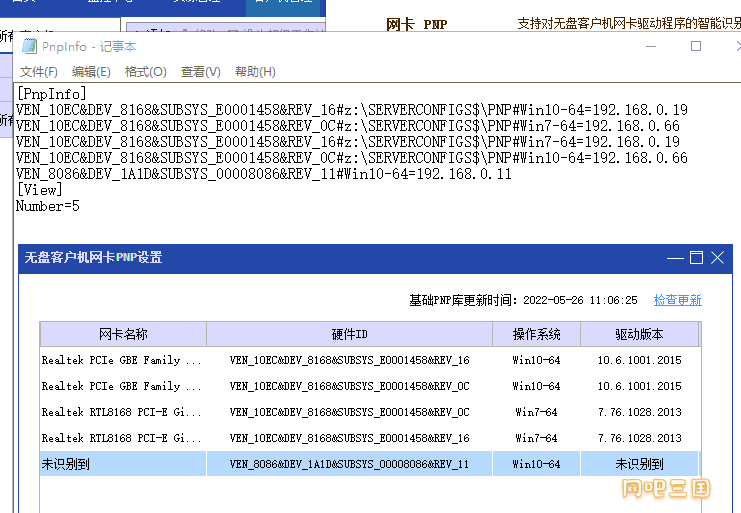Click driver version 7.76.1028.2013 in third row

coord(639,412)
